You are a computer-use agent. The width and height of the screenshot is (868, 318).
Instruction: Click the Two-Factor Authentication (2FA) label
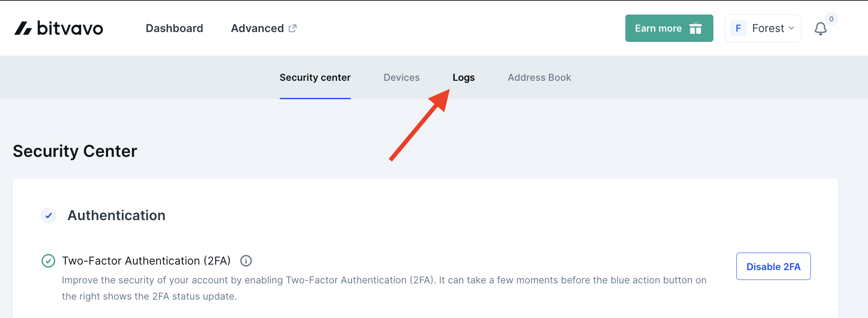pyautogui.click(x=146, y=261)
